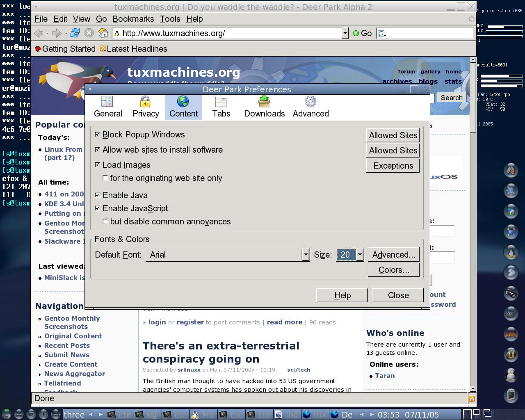Viewport: 525px width, 420px height.
Task: Switch to previous workspace via left arrow by 'three'
Action: pos(91,415)
